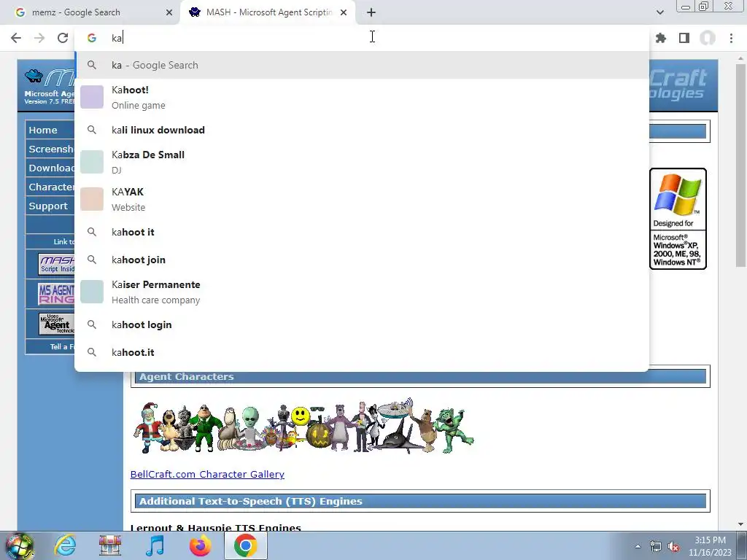Click the Kaiser Permanente suggestion thumbnail
This screenshot has height=560, width=747.
click(x=92, y=292)
